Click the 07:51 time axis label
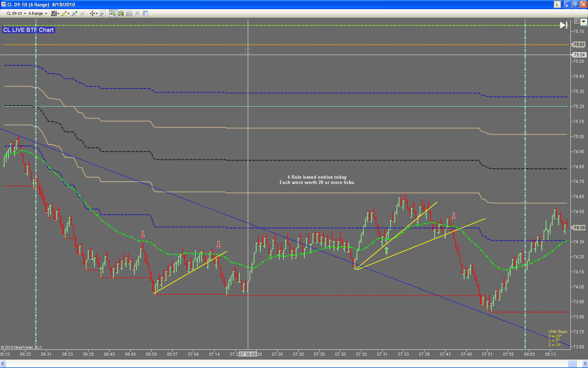This screenshot has width=588, height=368. coord(487,354)
